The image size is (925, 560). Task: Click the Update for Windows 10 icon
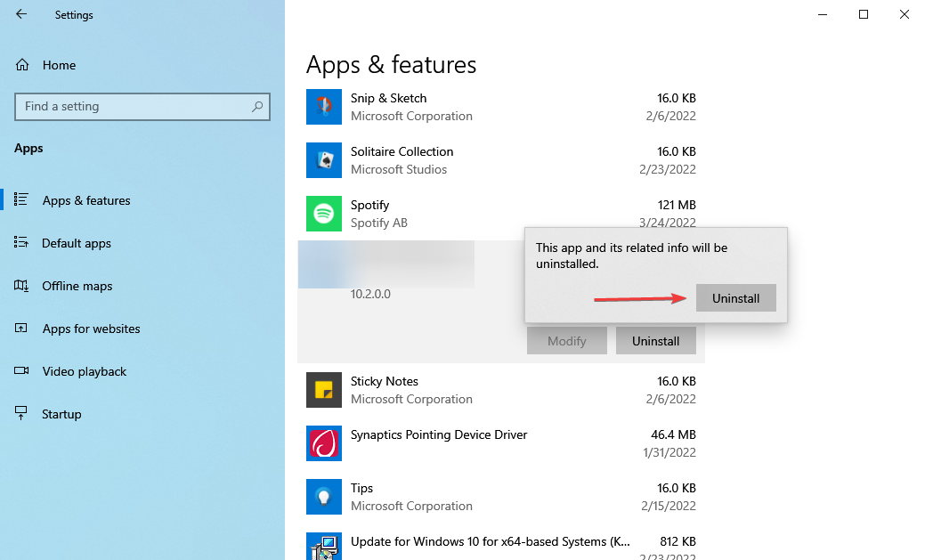click(x=323, y=546)
